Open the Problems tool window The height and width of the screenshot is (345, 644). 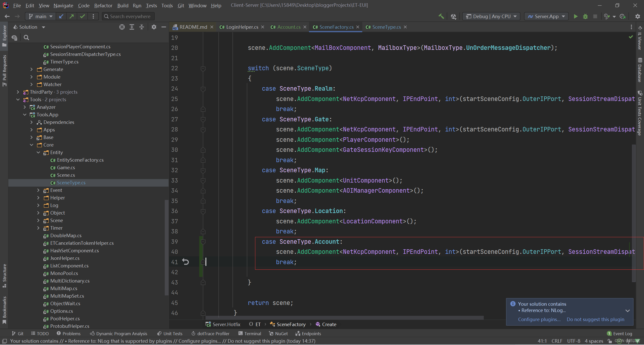point(69,333)
